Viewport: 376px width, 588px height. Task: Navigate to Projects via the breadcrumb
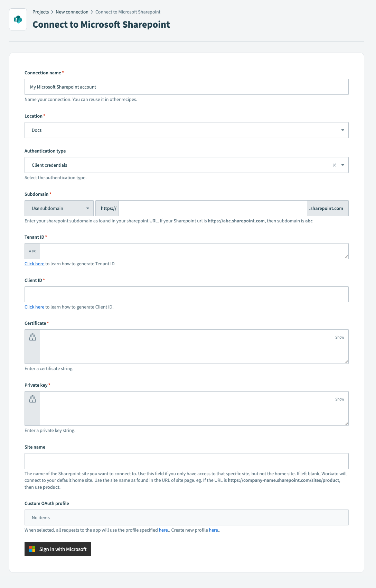pyautogui.click(x=40, y=11)
